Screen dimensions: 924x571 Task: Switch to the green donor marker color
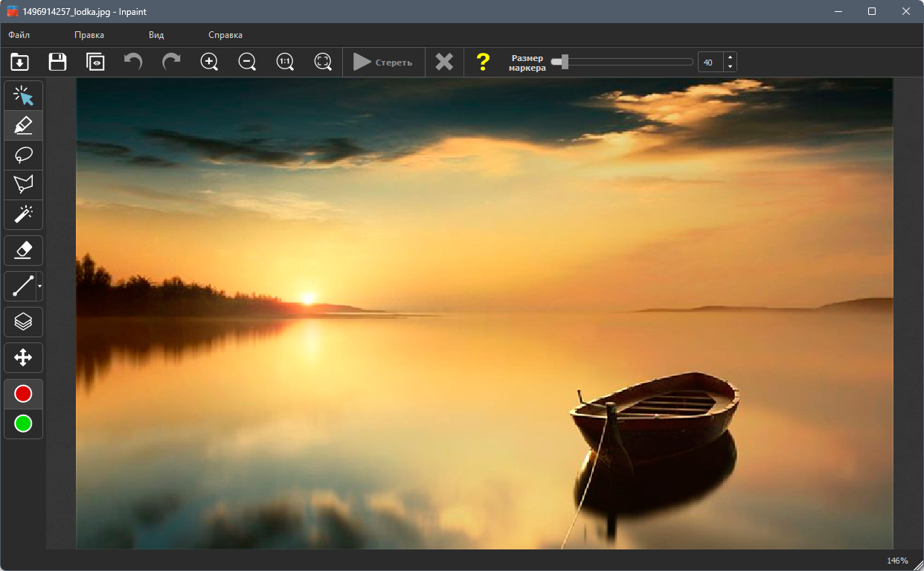[23, 424]
